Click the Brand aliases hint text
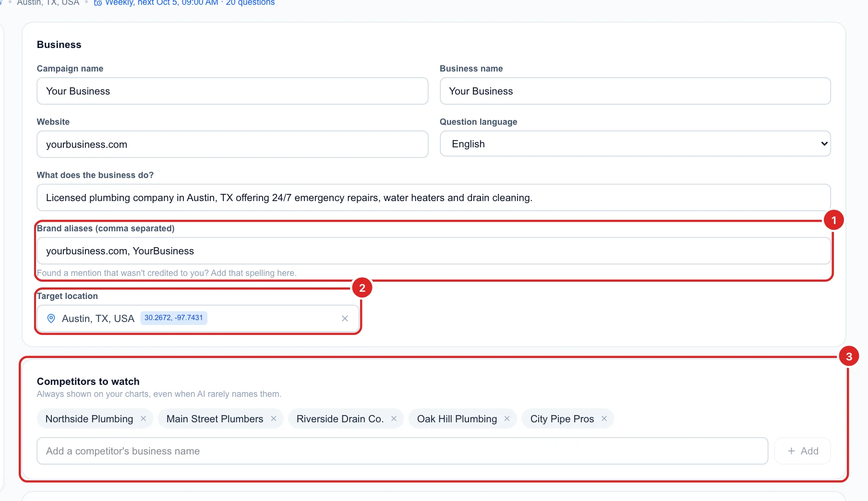The width and height of the screenshot is (868, 501). click(x=167, y=273)
